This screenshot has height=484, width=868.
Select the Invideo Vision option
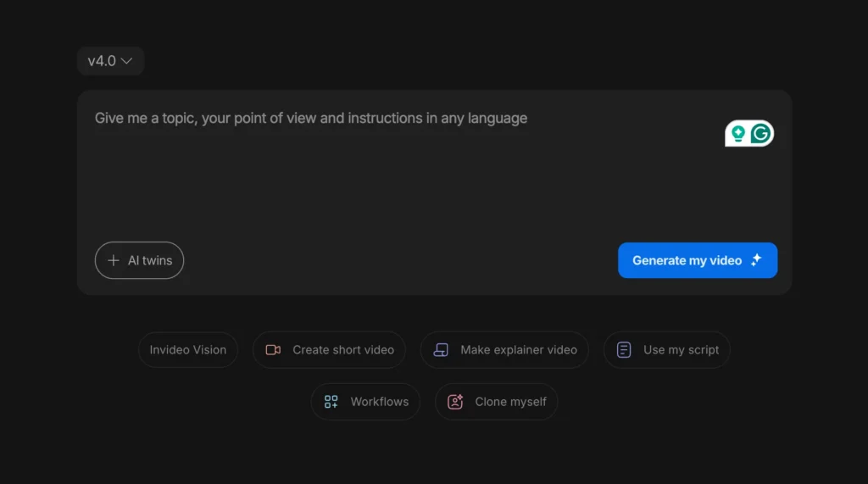pos(188,350)
